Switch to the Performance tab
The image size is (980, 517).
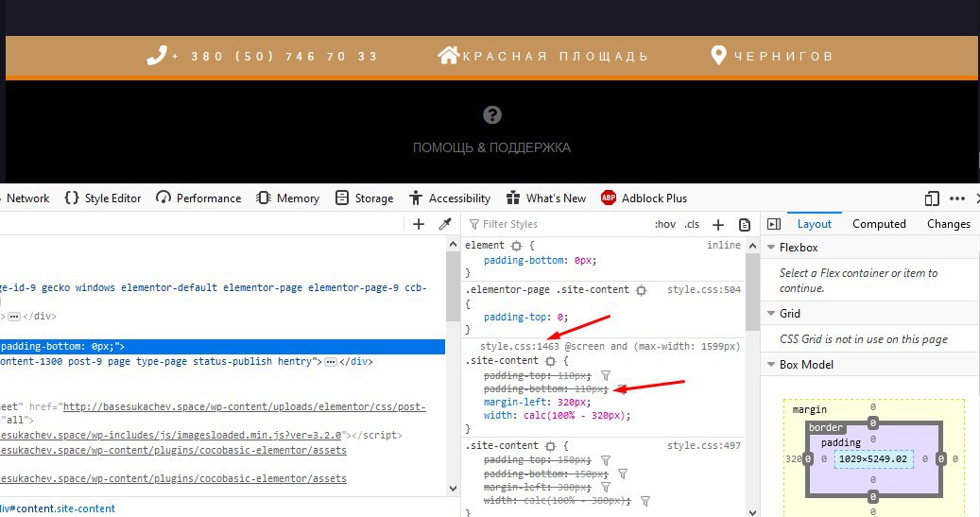198,198
